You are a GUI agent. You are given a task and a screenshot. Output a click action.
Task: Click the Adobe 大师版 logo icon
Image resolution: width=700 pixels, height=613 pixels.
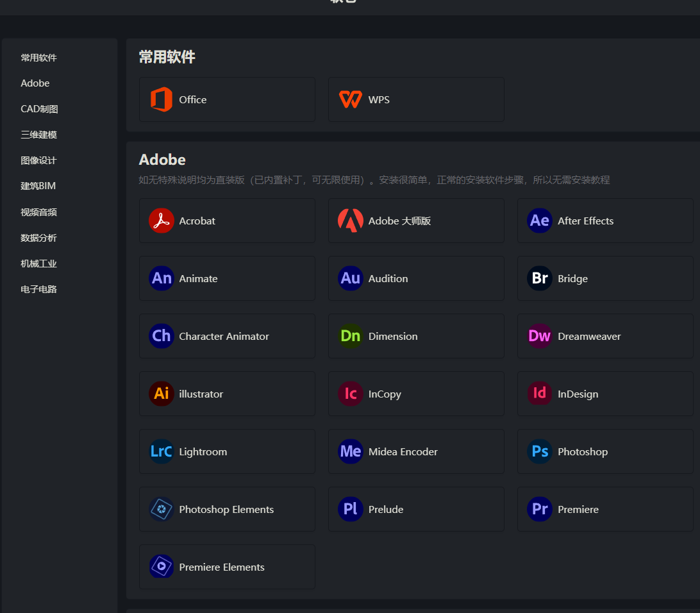pos(351,221)
